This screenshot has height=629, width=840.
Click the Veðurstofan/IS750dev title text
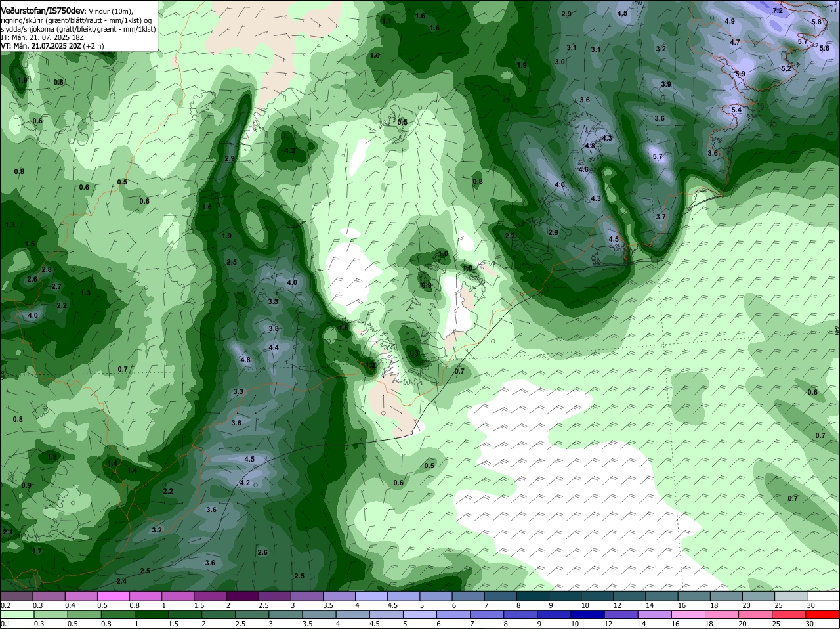point(43,11)
